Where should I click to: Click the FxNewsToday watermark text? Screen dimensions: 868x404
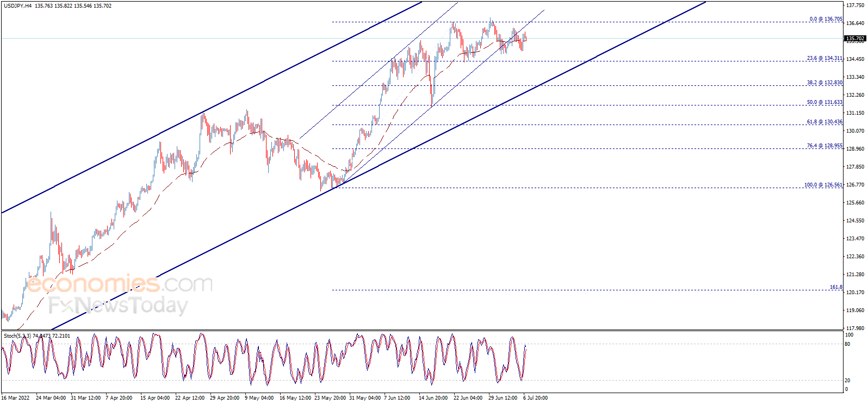coord(118,306)
